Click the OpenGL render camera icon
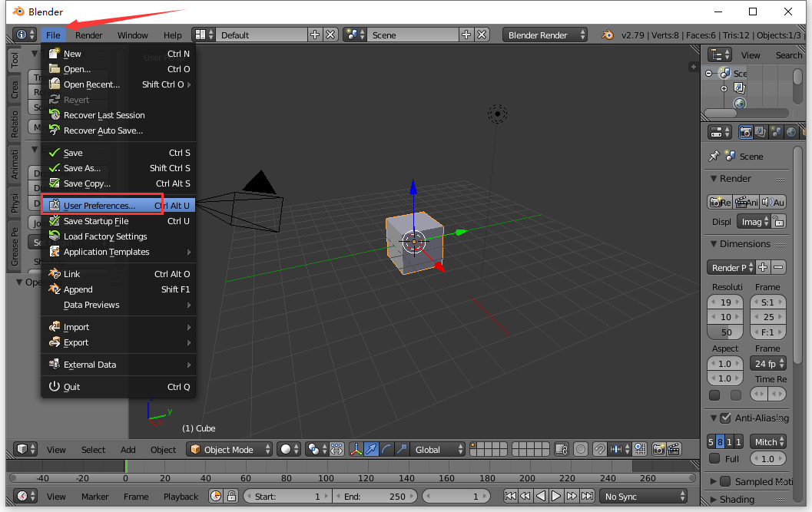 658,450
